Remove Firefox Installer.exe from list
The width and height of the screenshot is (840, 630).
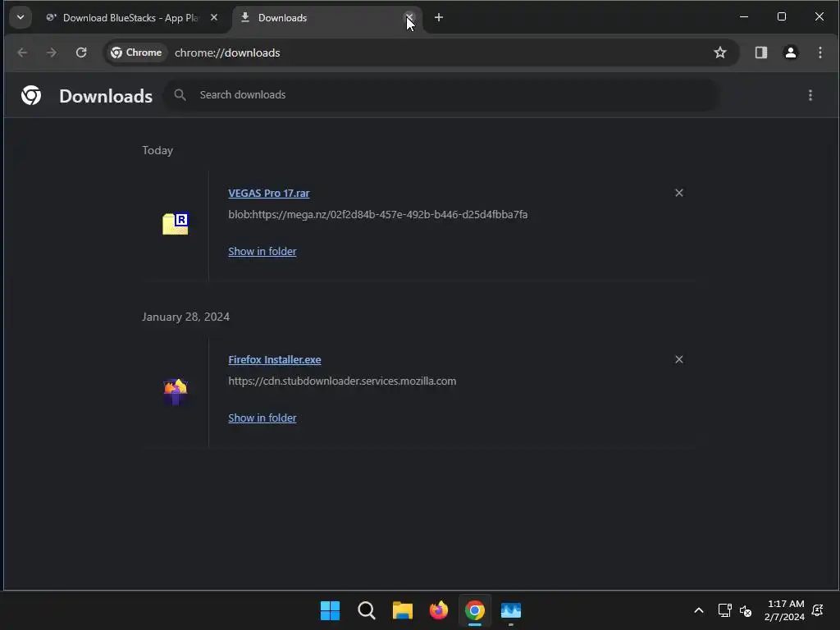[x=678, y=359]
